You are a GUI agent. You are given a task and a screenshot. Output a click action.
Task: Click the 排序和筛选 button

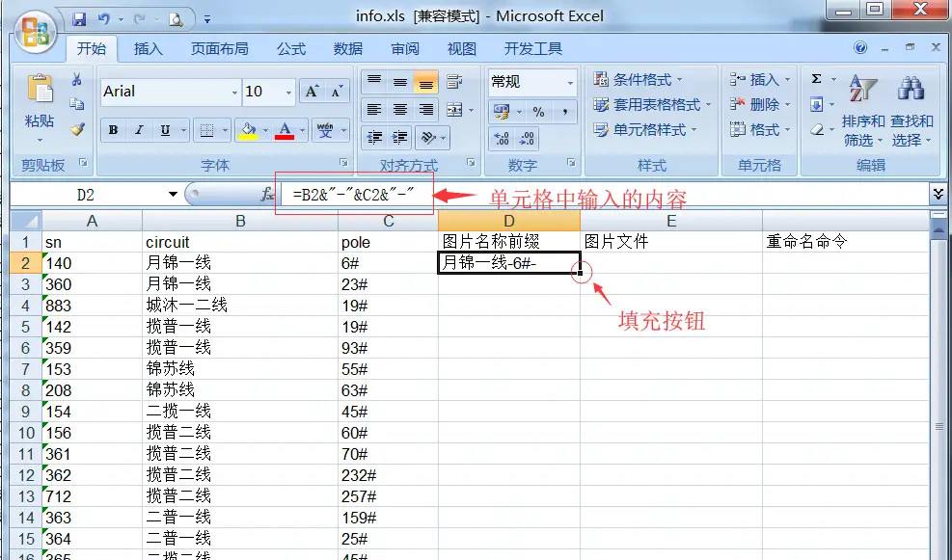(862, 130)
